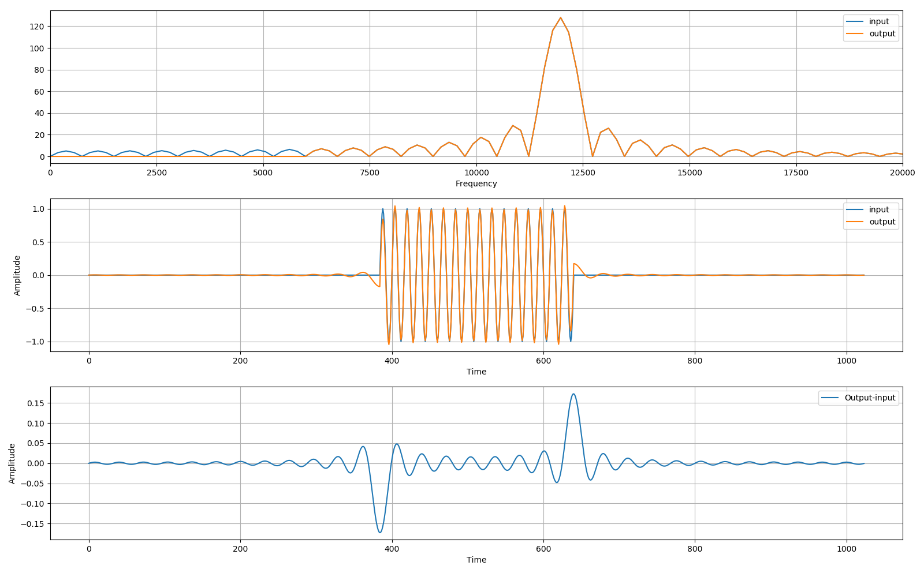Image resolution: width=924 pixels, height=573 pixels.
Task: Click the '20000' frequency tick label
Action: click(x=902, y=172)
